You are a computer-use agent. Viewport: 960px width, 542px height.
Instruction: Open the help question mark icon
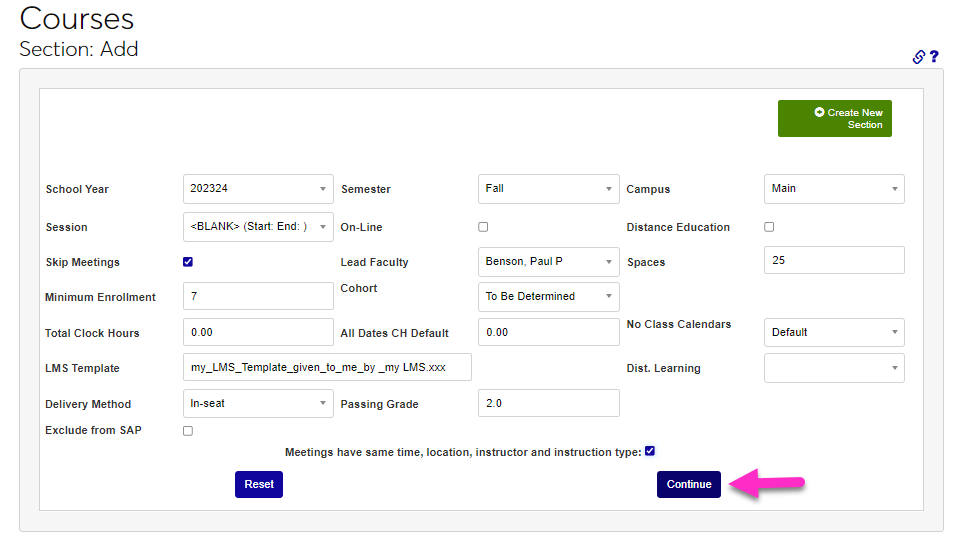pos(934,57)
